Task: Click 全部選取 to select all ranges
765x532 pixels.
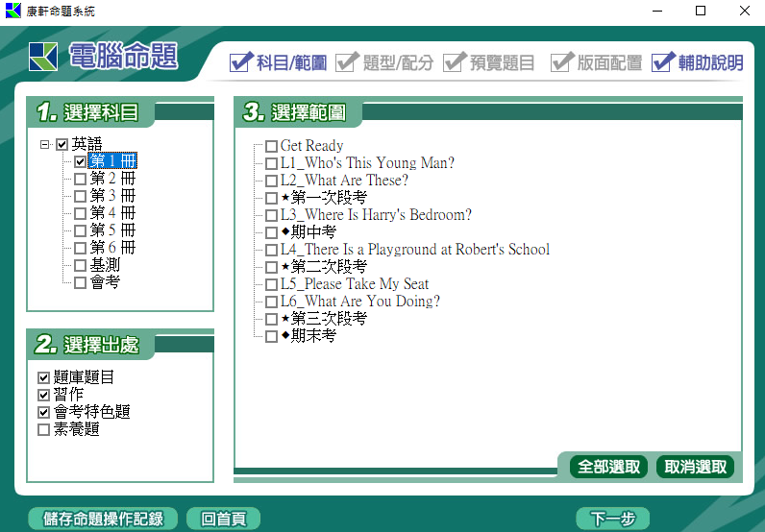Action: click(608, 467)
